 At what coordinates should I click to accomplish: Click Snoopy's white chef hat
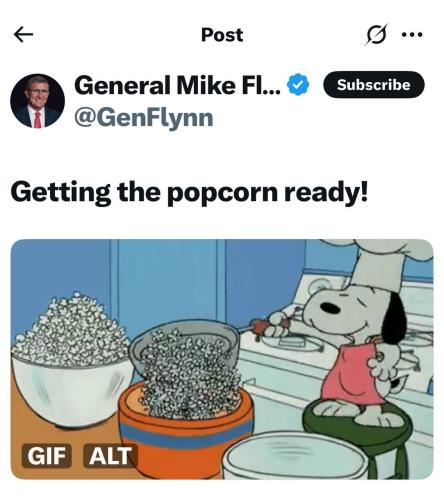click(378, 265)
